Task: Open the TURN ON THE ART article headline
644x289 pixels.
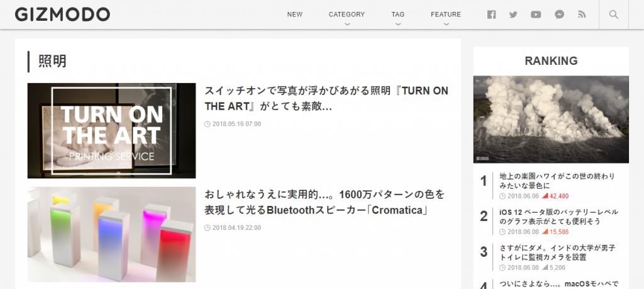Action: point(326,99)
